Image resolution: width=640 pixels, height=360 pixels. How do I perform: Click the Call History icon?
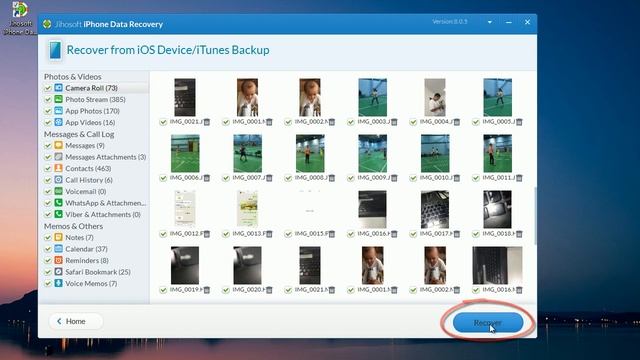point(58,179)
